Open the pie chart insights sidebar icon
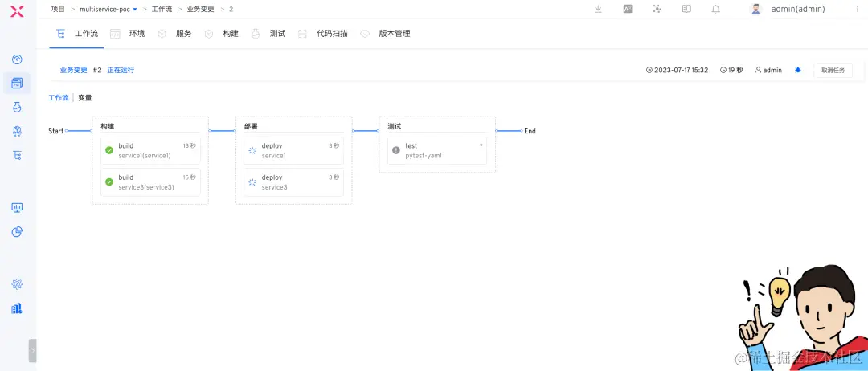This screenshot has height=371, width=868. click(17, 231)
